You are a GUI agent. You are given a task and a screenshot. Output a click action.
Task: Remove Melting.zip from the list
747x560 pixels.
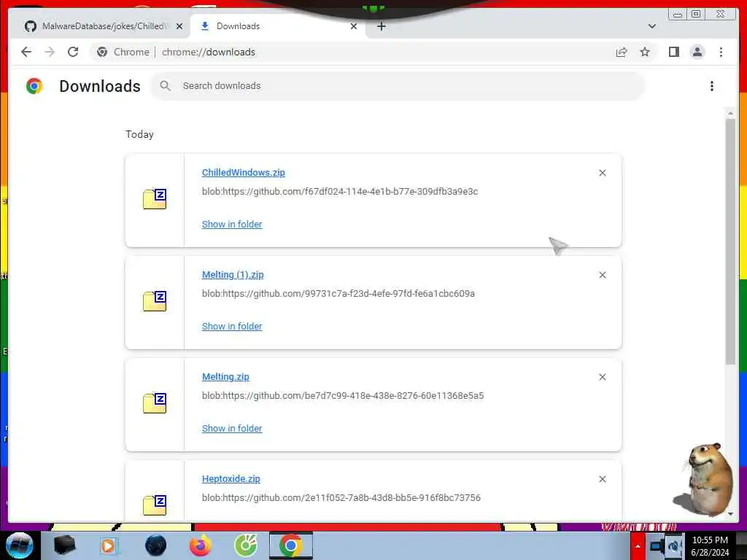click(x=603, y=377)
